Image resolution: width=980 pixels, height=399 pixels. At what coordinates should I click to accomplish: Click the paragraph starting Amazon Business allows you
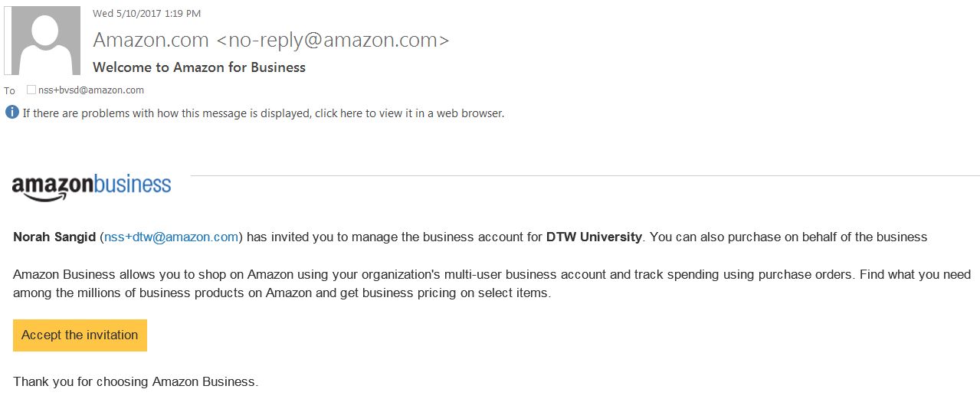pos(490,283)
